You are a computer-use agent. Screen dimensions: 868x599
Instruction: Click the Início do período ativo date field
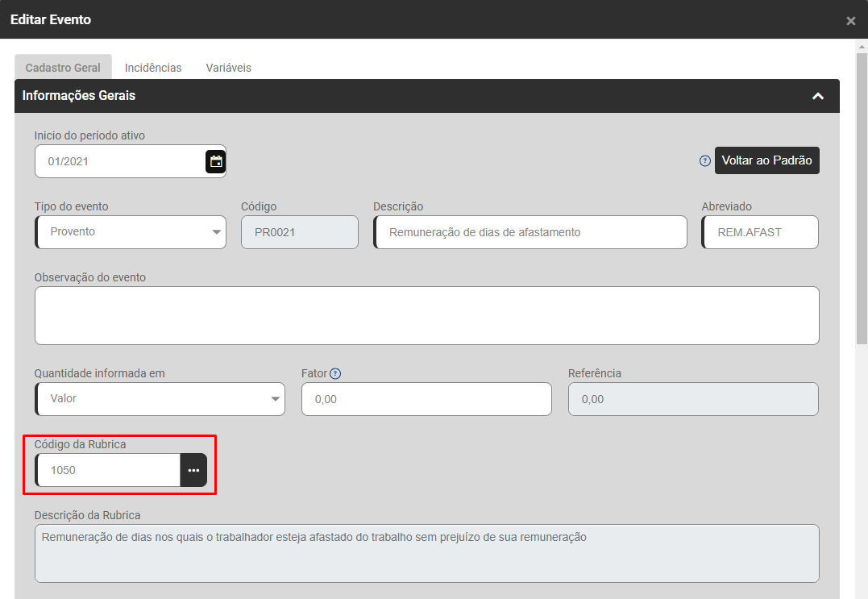tap(119, 161)
